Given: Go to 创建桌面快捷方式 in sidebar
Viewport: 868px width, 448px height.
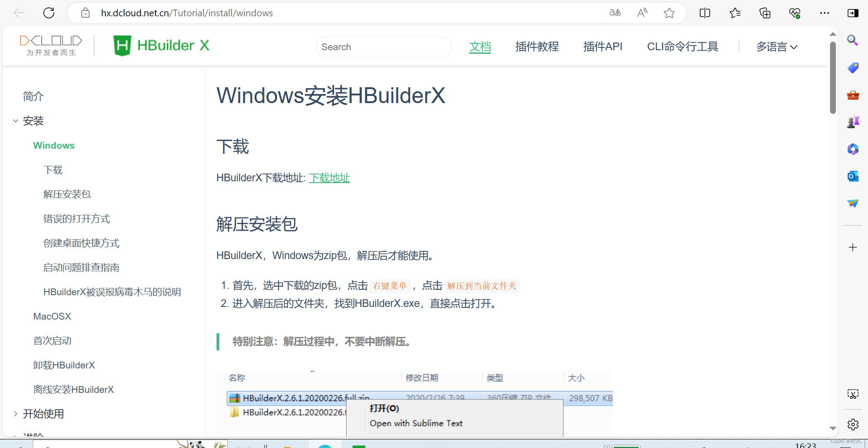Looking at the screenshot, I should click(x=81, y=243).
